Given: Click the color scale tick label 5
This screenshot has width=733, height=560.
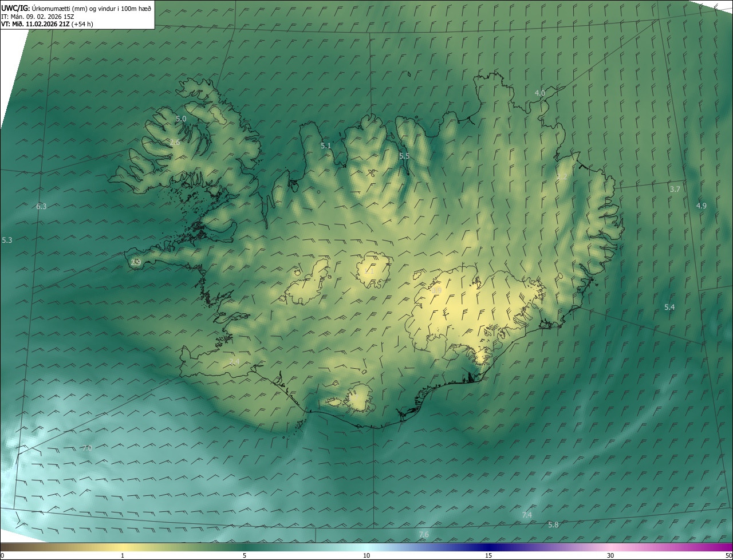Looking at the screenshot, I should tap(245, 555).
